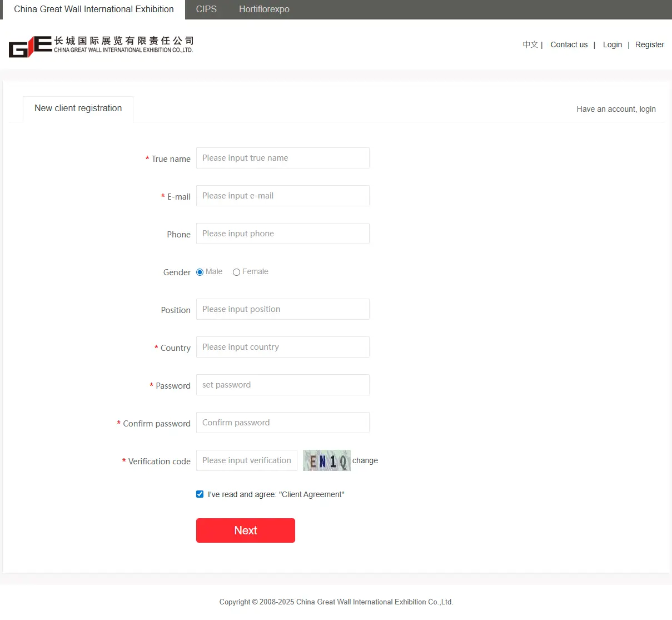Switch to the CIPS tab
Image resolution: width=672 pixels, height=620 pixels.
point(206,9)
